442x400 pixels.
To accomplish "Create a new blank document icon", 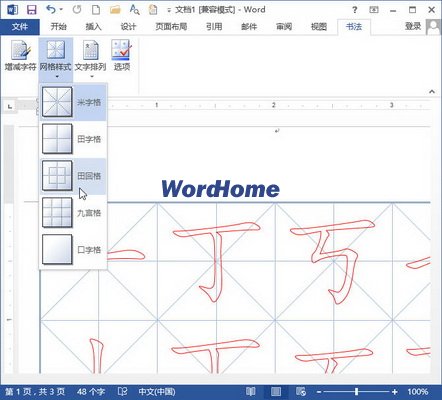I will point(96,9).
